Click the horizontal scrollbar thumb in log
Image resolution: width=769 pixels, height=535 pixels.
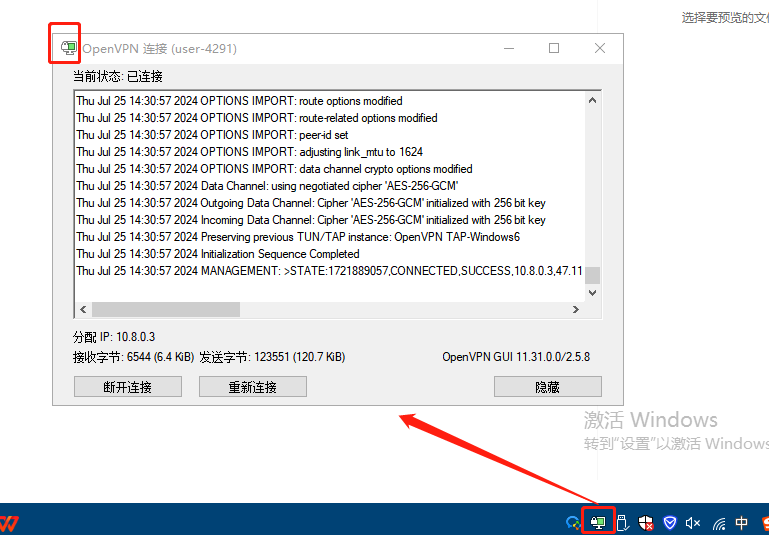[x=166, y=309]
